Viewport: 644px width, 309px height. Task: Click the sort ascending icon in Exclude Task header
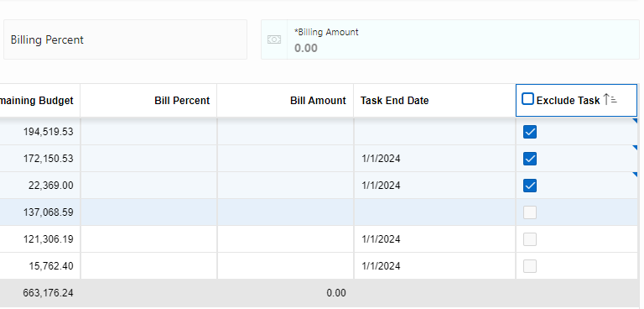610,100
